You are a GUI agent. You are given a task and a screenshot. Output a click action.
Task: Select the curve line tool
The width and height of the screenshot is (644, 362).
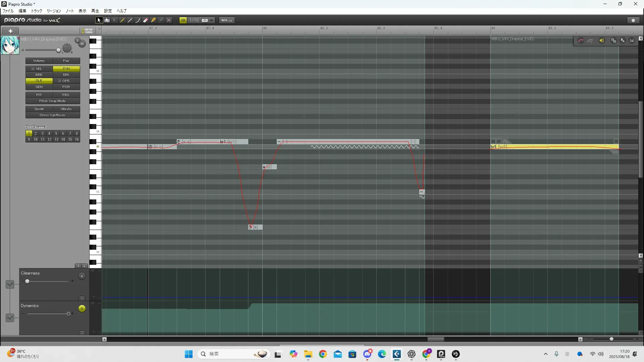(138, 20)
